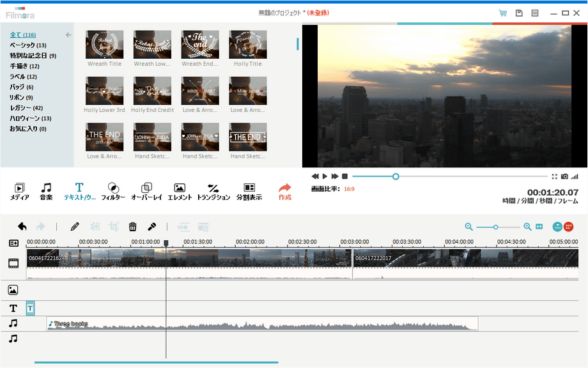Viewport: 588px width, 368px height.
Task: Open the メディア media library tab
Action: [20, 191]
